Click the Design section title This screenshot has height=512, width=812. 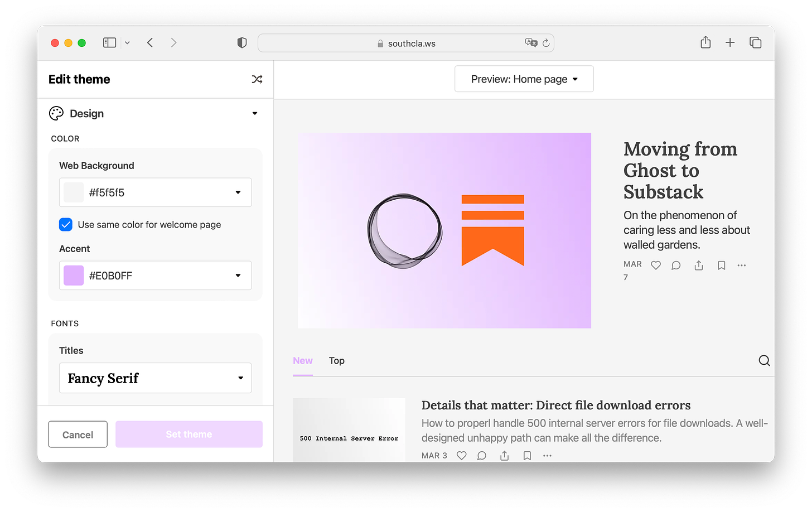coord(87,114)
